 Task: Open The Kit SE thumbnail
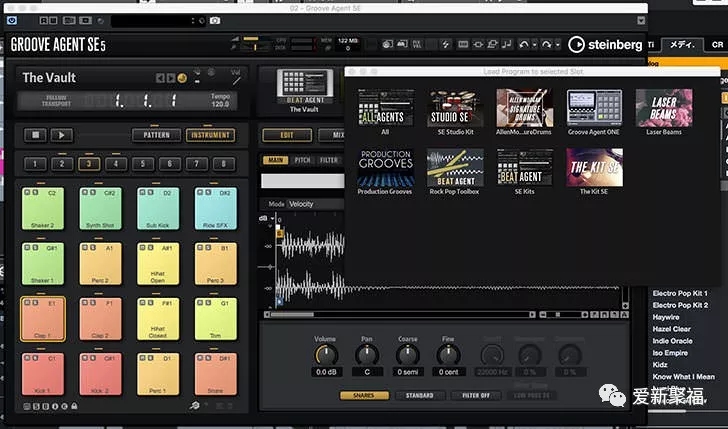click(594, 167)
